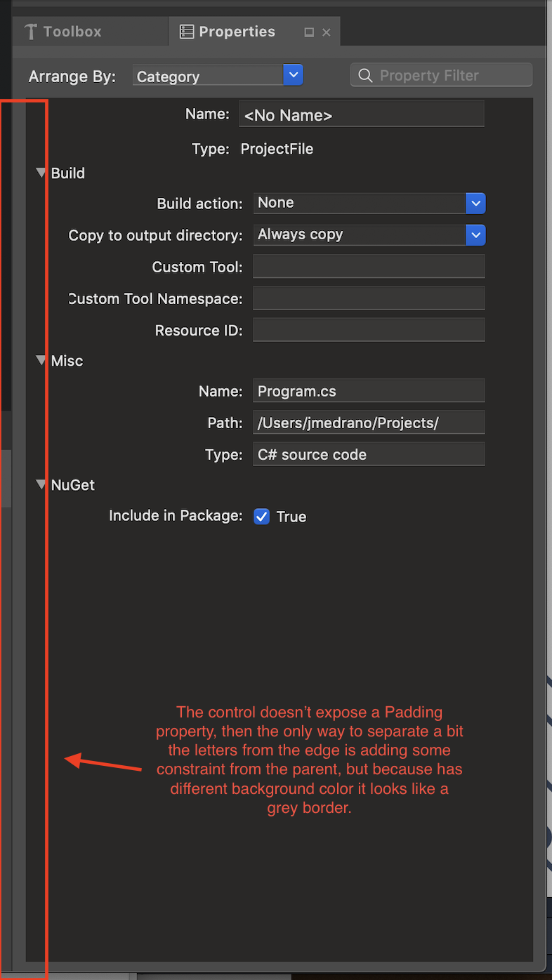Screen dimensions: 552x980
Task: Open the Category arrange dropdown
Action: tap(211, 75)
